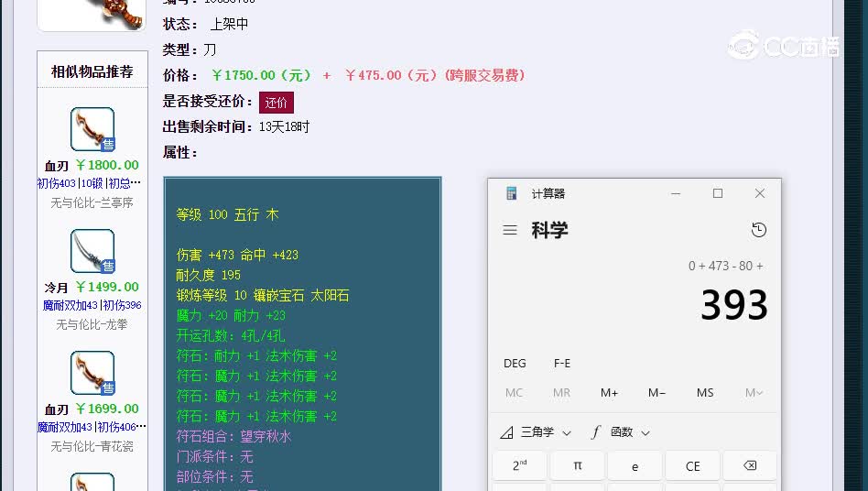Click the calculator result 393

(734, 305)
